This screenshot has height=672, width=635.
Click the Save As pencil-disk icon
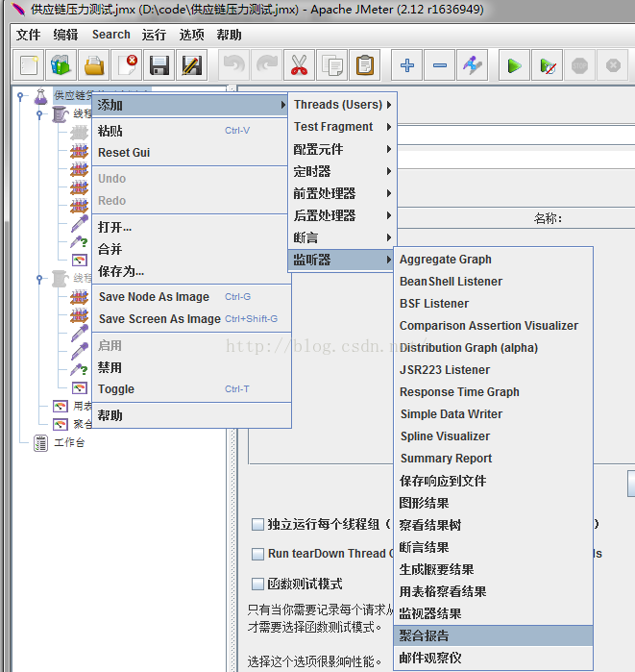pyautogui.click(x=192, y=65)
